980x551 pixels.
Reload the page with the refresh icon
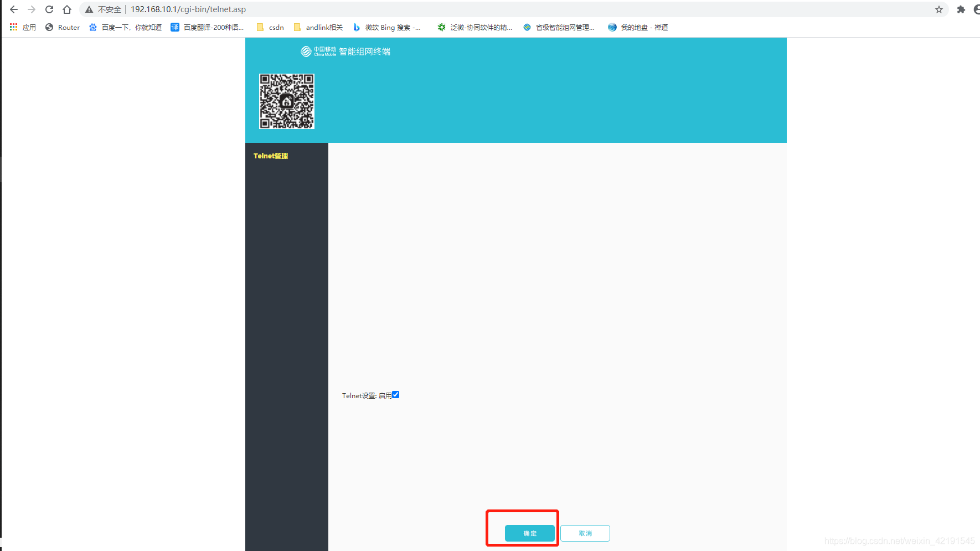point(49,9)
